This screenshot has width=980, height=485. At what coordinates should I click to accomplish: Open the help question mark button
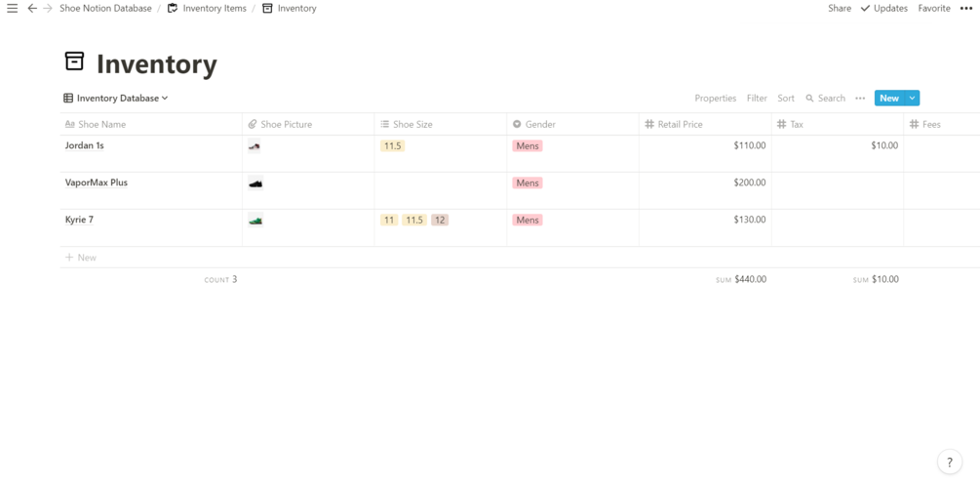(950, 463)
